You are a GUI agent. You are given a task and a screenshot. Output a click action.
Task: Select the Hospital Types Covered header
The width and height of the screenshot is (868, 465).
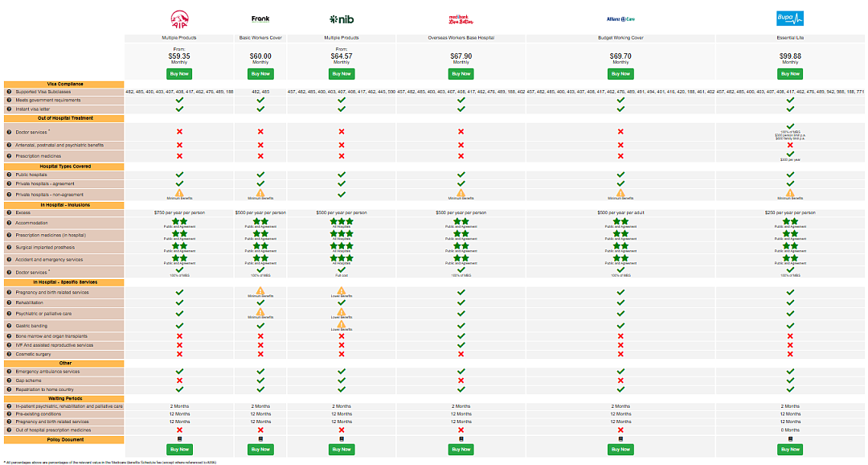(64, 167)
